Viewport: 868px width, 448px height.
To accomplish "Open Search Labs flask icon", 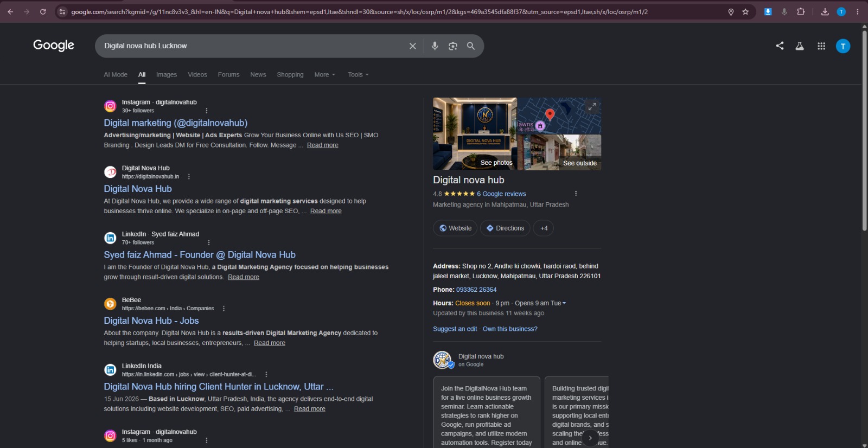I will [x=800, y=46].
